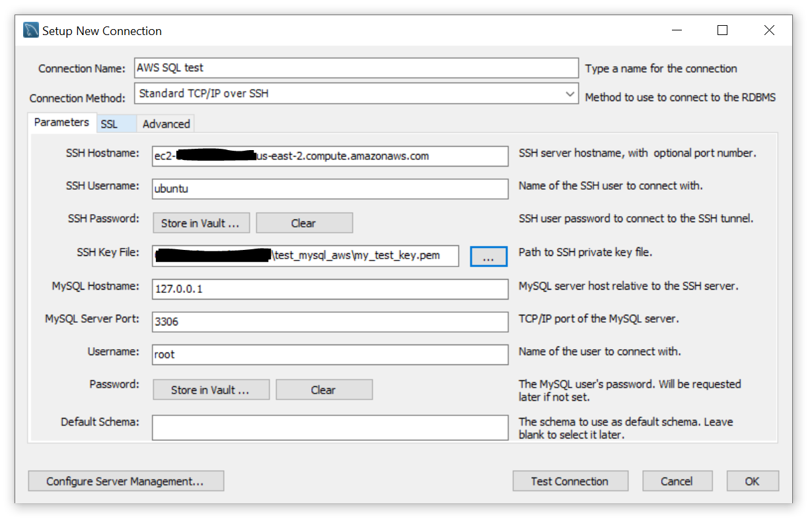Screen dimensions: 812x523
Task: Click 'SSH server hostname, with optional port number.' hint
Action: 638,153
